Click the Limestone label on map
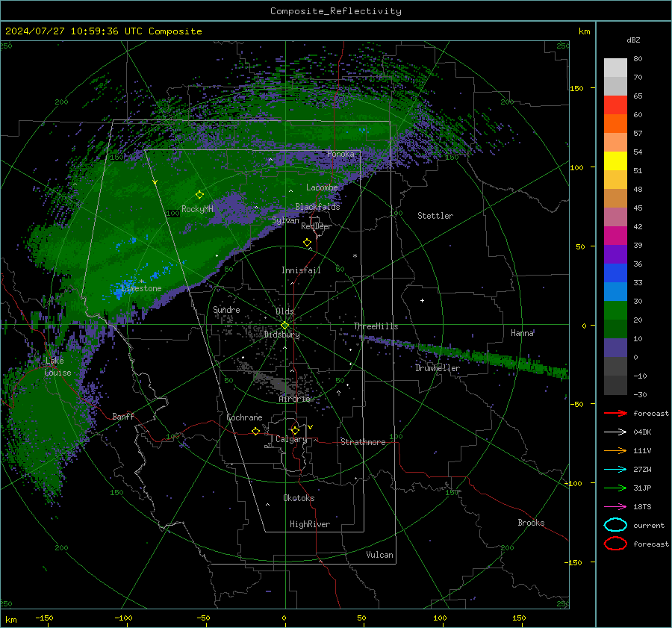 [x=141, y=288]
